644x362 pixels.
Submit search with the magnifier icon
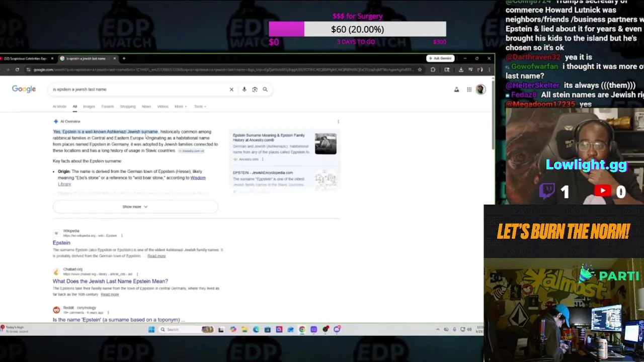[265, 89]
